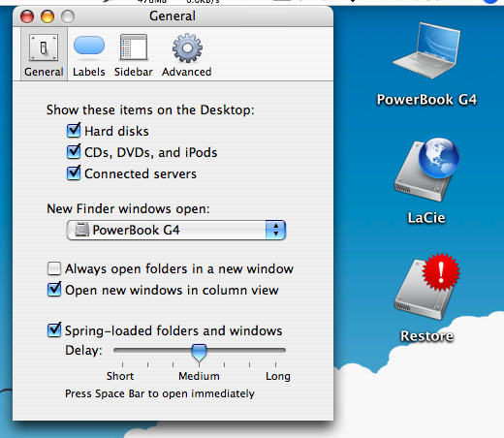Click the Delay slider thumb
The height and width of the screenshot is (438, 504).
click(x=199, y=353)
